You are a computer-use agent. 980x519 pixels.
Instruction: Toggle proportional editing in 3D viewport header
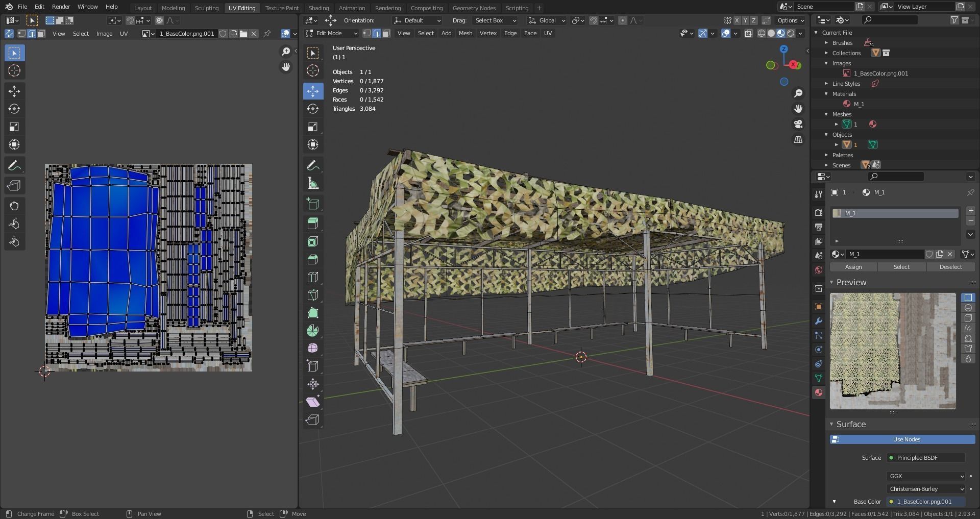pyautogui.click(x=623, y=20)
